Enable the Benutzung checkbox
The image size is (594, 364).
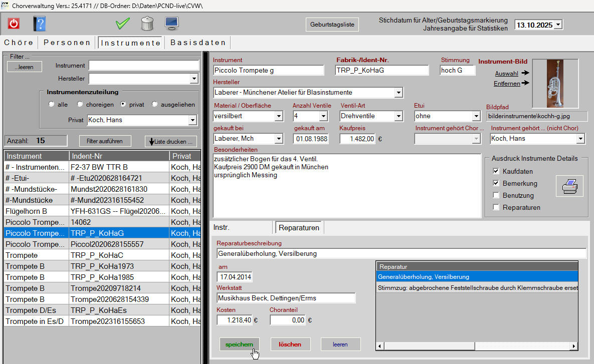[x=496, y=195]
